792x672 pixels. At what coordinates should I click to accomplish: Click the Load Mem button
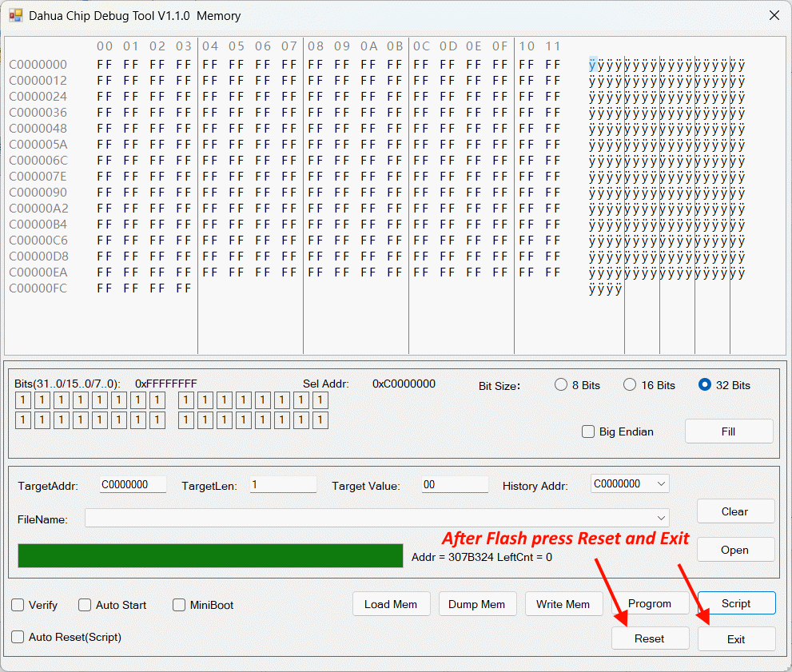(x=391, y=604)
